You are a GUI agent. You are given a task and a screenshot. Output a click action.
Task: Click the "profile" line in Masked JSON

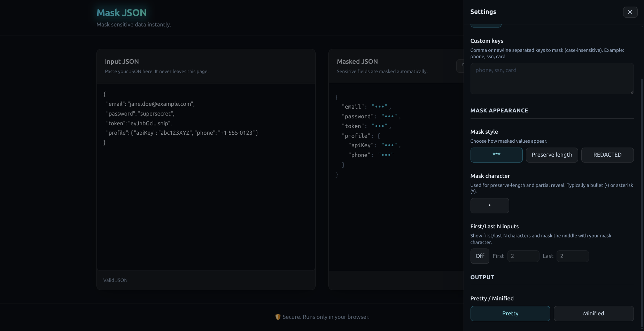click(x=361, y=136)
